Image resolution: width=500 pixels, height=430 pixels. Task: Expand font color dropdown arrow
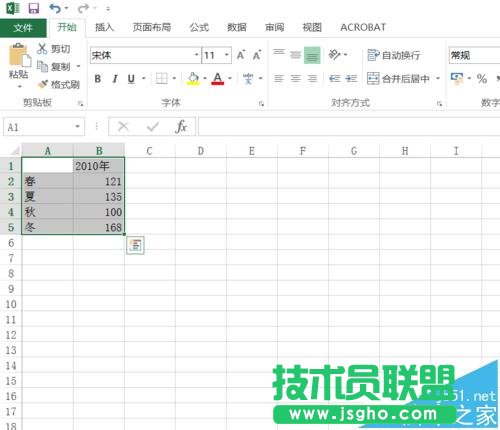230,79
